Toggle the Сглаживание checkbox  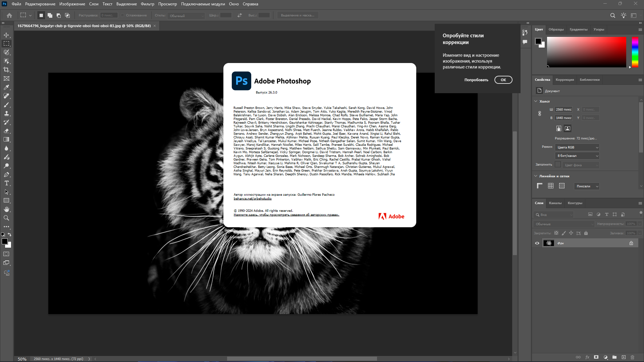coord(123,15)
